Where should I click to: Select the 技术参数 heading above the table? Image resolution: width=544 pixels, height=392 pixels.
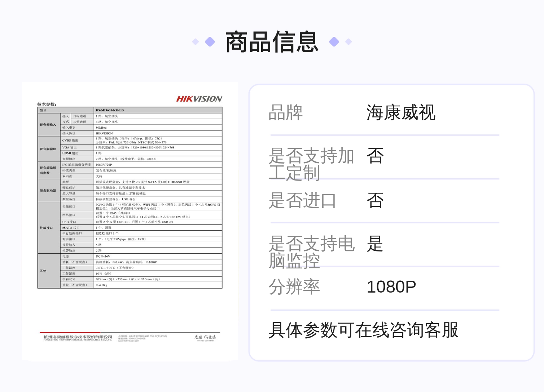pos(47,104)
